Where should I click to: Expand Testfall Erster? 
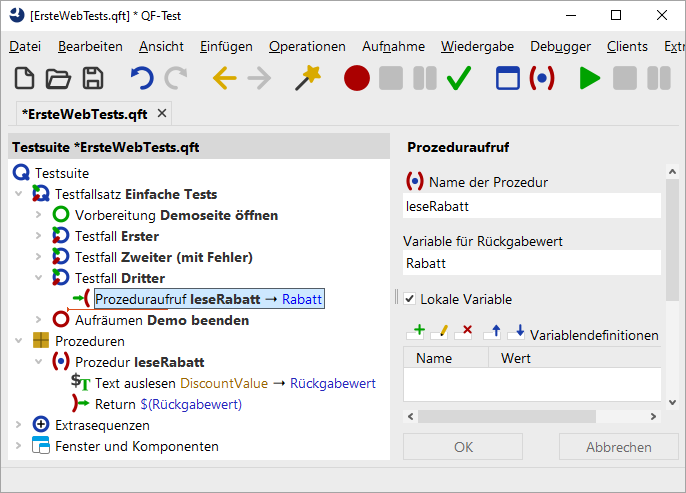click(38, 235)
